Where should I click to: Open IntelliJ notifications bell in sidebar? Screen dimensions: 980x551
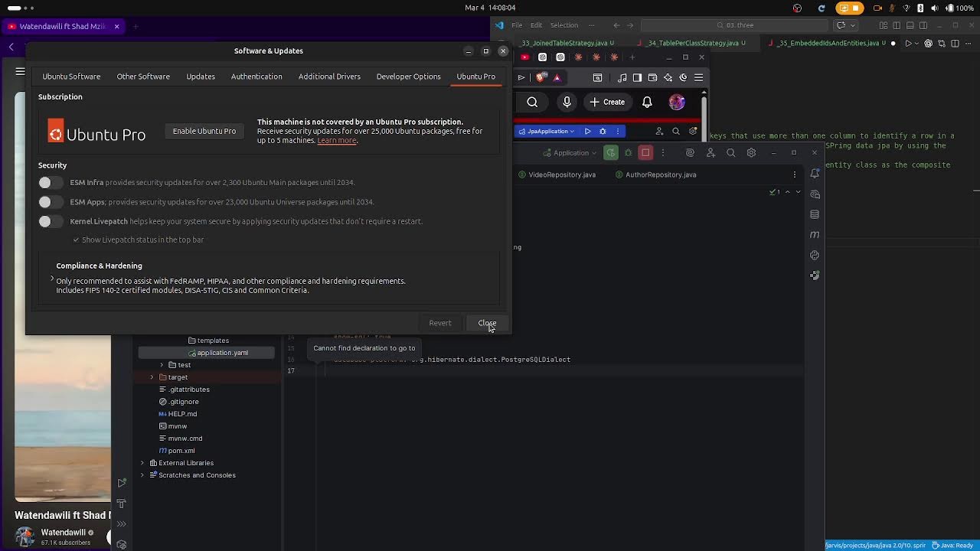tap(815, 174)
